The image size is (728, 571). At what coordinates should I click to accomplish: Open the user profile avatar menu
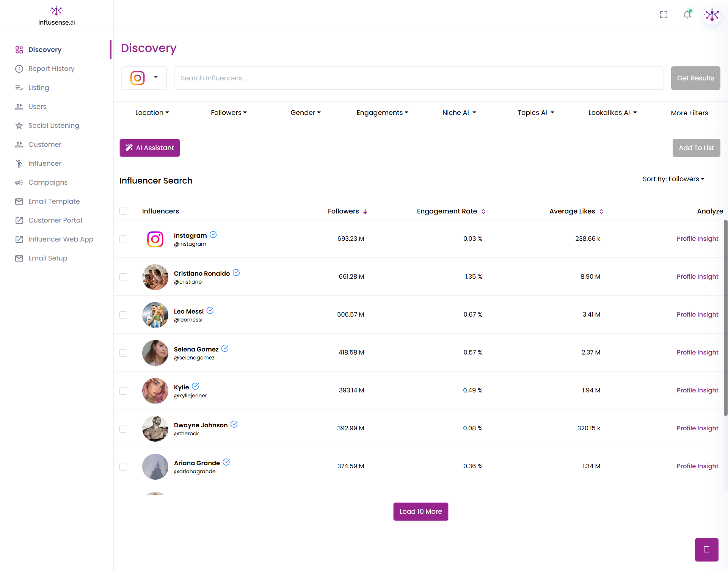pos(712,15)
